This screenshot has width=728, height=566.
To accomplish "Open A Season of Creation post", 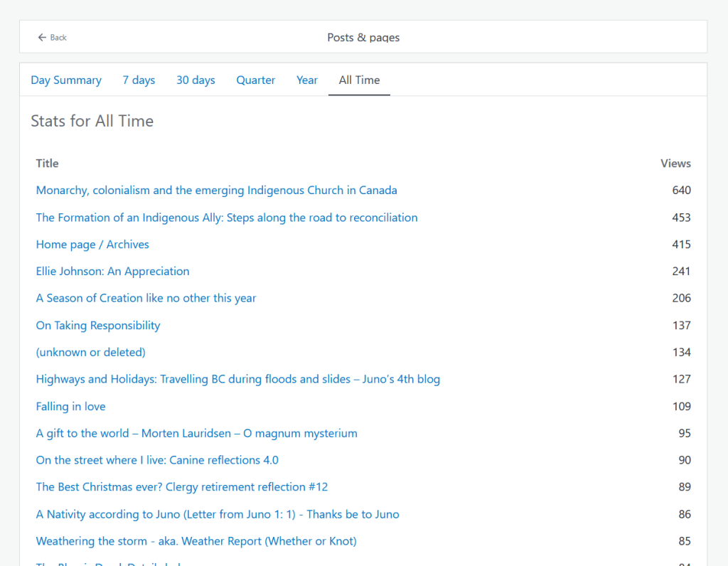I will 146,299.
